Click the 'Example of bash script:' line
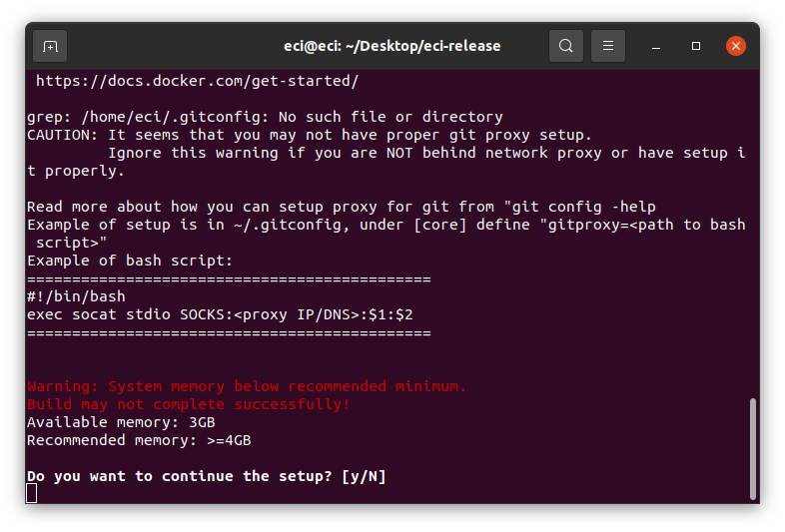This screenshot has width=785, height=532. (130, 261)
